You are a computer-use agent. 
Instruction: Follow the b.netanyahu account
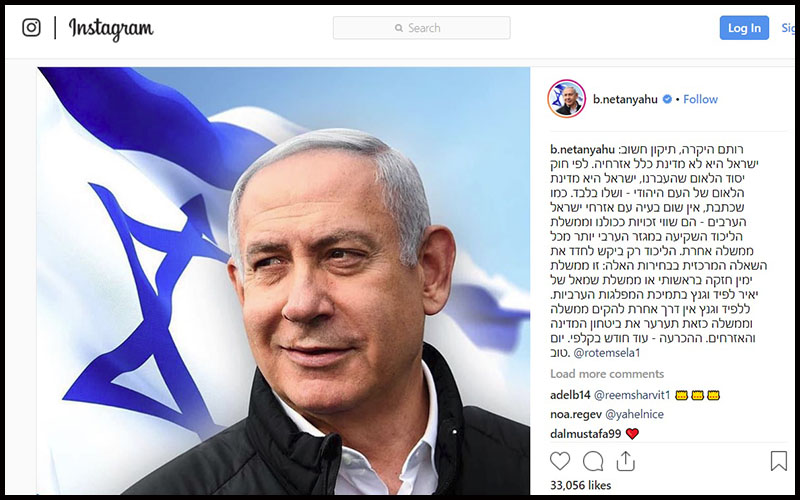(x=700, y=99)
